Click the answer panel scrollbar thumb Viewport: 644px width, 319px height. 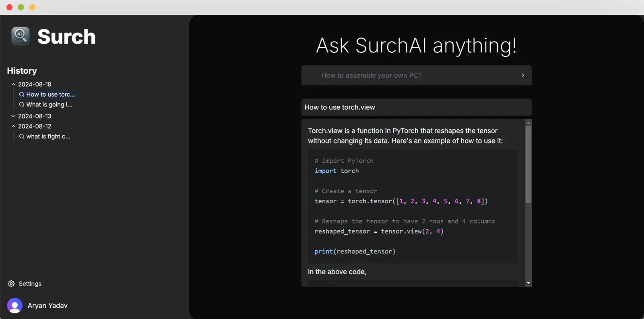pos(528,164)
